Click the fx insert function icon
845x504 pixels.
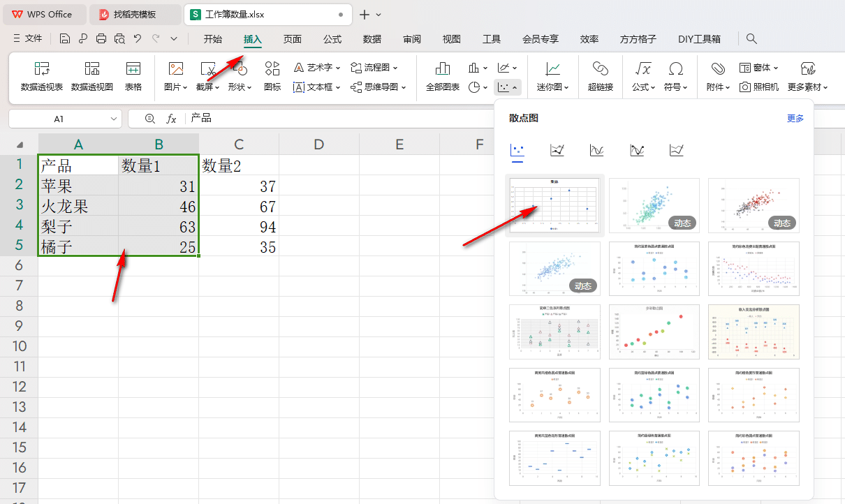[x=171, y=119]
